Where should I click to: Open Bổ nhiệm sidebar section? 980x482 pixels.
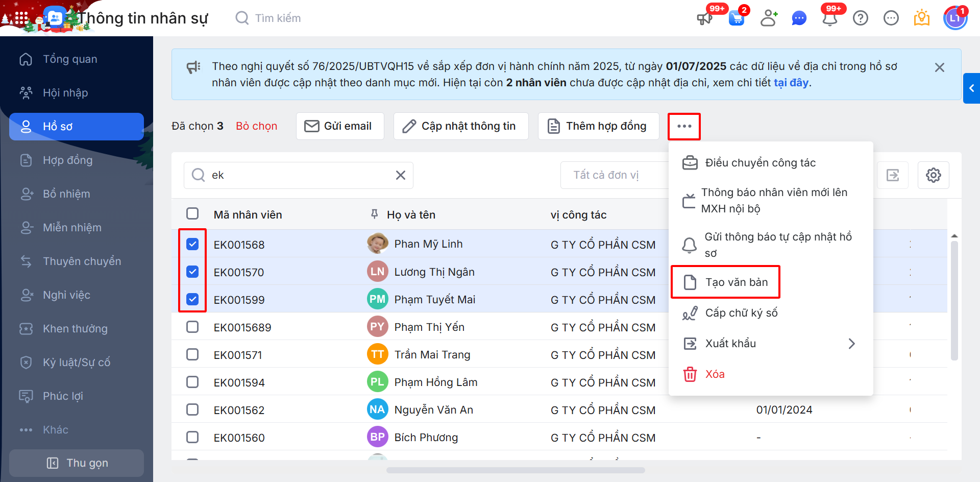point(77,194)
